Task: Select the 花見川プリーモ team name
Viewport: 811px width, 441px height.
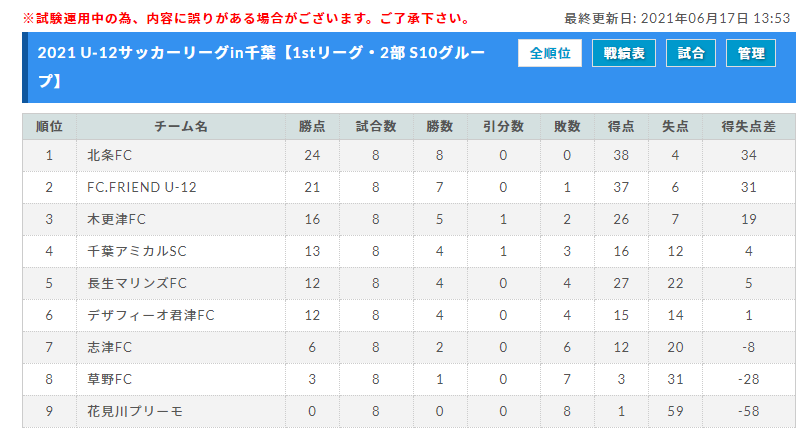Action: 134,412
